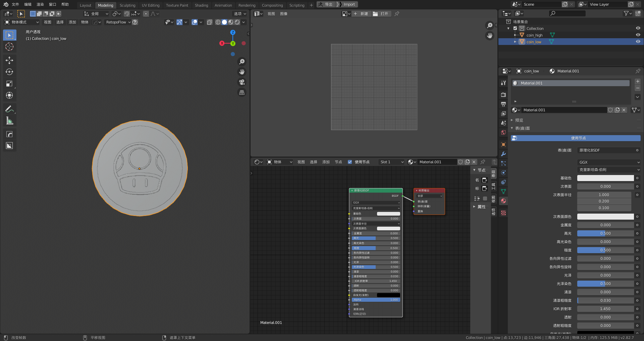Click the zoom magnifier in the 3D viewport
The image size is (644, 341).
pos(241,62)
